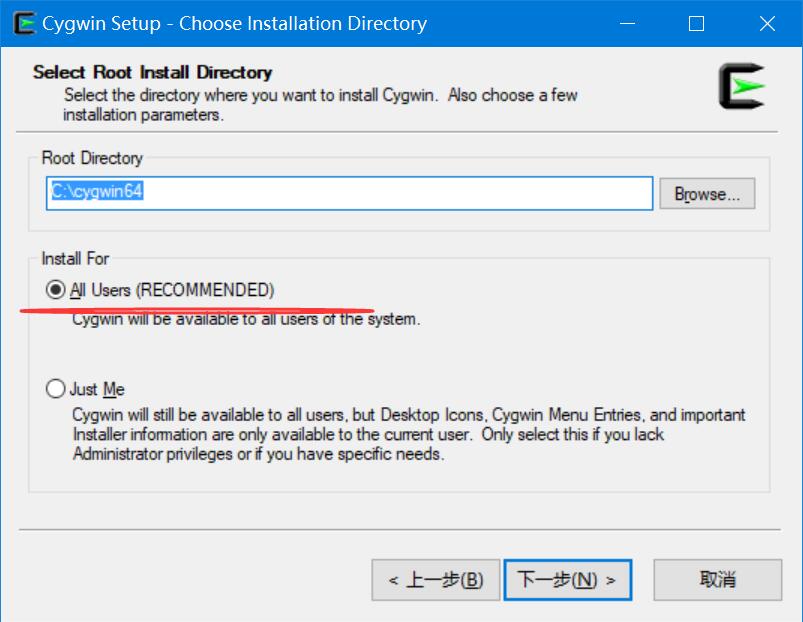
Task: Click the 'Root Directory' group label
Action: point(92,158)
